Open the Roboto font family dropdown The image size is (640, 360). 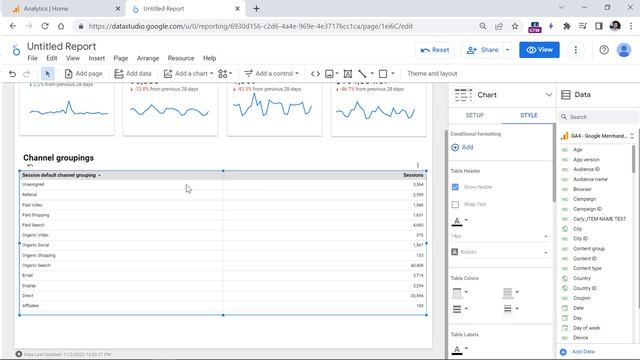coord(500,252)
